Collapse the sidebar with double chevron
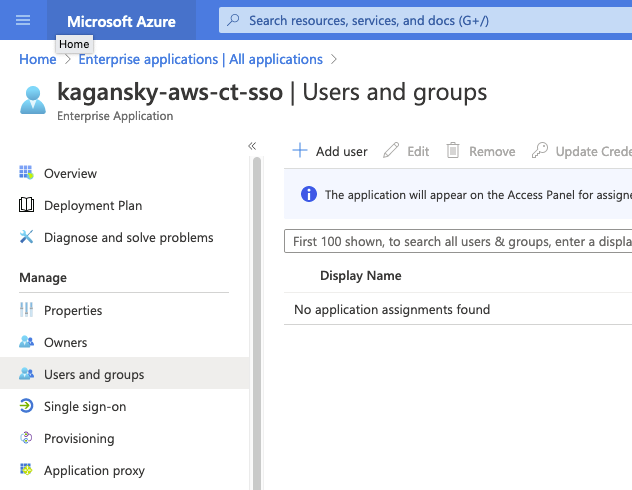Viewport: 632px width, 490px height. [x=252, y=146]
